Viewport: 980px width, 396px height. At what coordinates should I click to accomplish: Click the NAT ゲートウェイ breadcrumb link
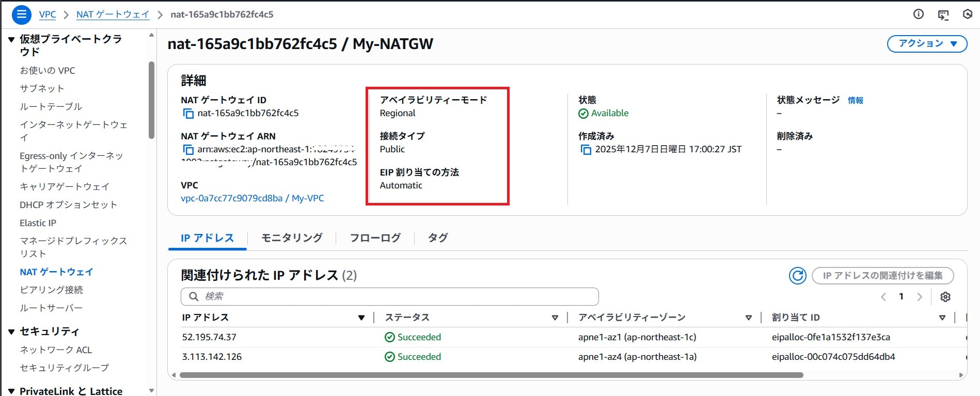(x=113, y=14)
